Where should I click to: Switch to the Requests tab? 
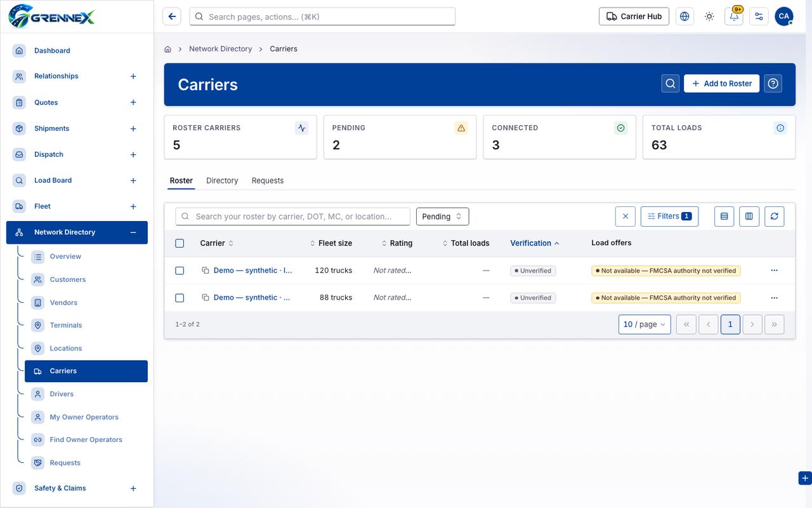[x=268, y=181]
